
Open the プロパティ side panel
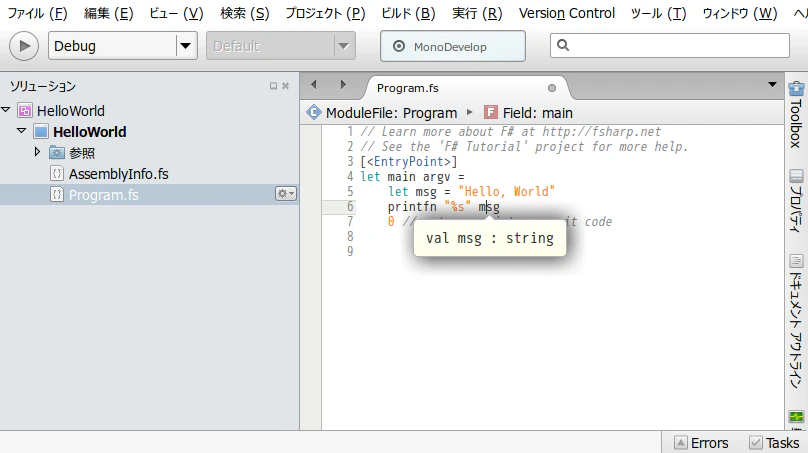point(796,201)
